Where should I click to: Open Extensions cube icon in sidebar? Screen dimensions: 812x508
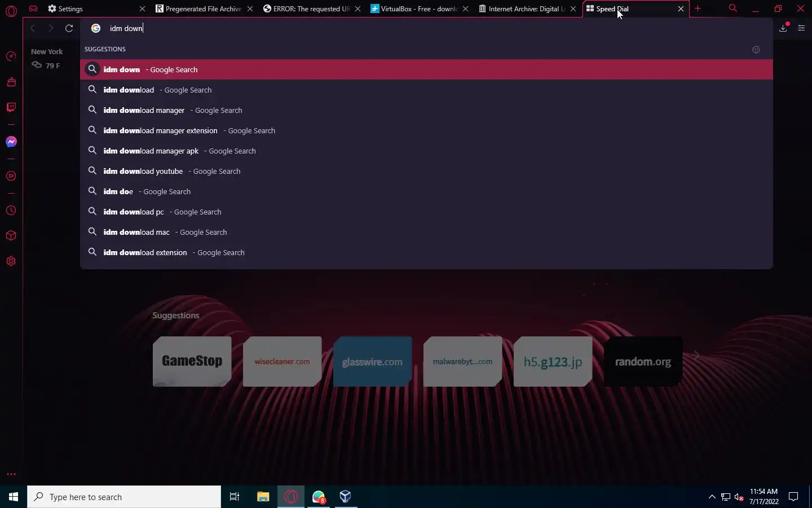[x=11, y=235]
